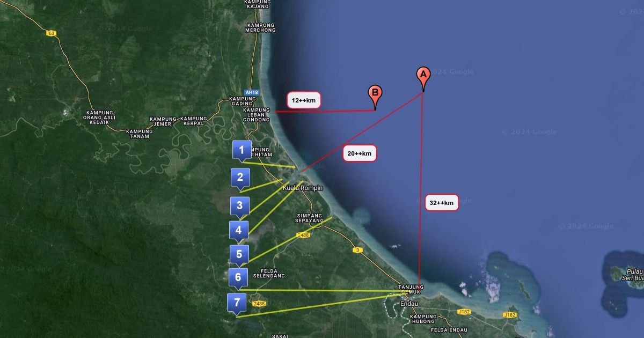This screenshot has height=338, width=644.
Task: Click the Kampung Tanam label
Action: click(x=140, y=134)
